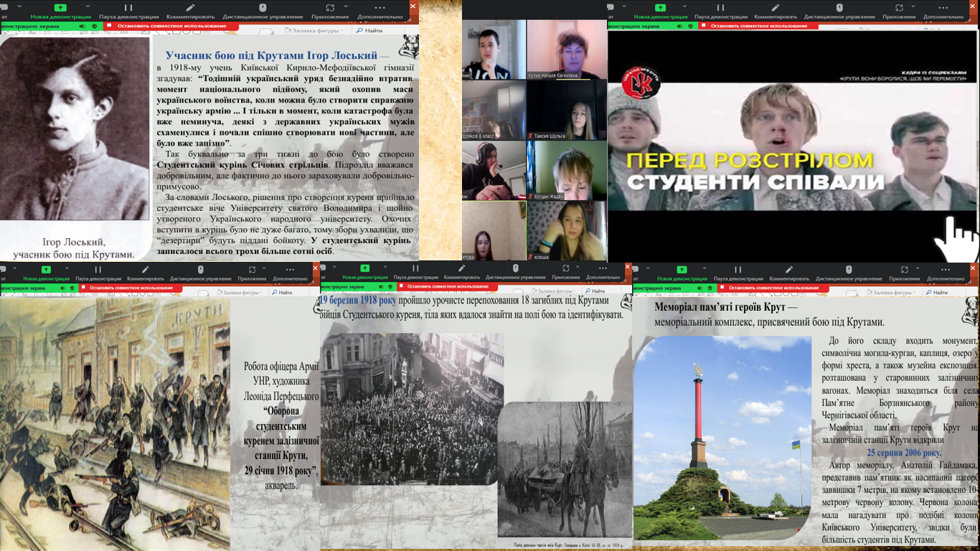
Task: Pause the share above the Меморіал slide
Action: click(738, 270)
